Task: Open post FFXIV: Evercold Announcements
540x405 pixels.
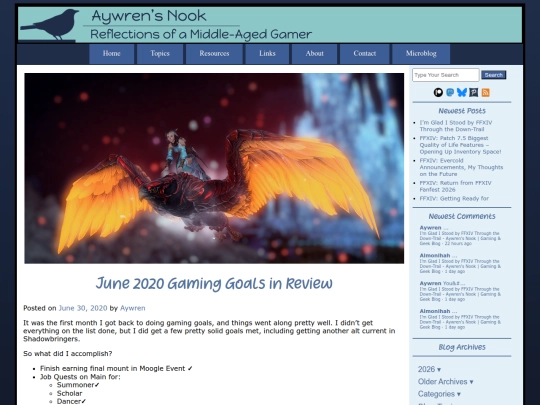Action: point(461,167)
